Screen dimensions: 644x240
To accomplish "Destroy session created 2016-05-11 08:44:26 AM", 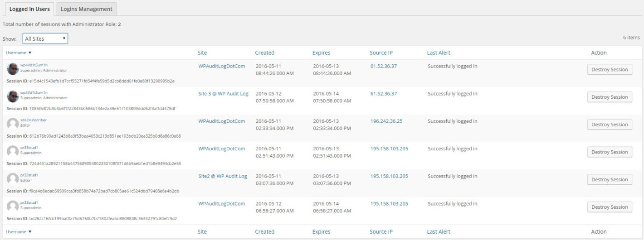I will pos(610,70).
